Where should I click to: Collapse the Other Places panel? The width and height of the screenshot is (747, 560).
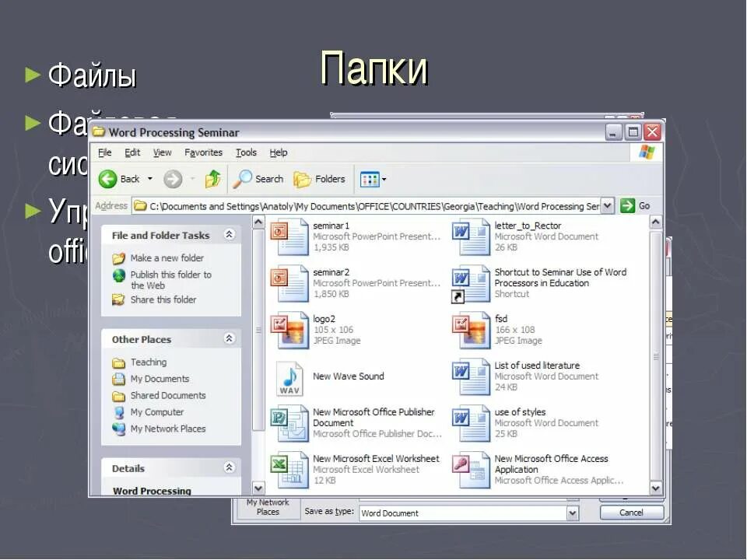click(x=229, y=338)
